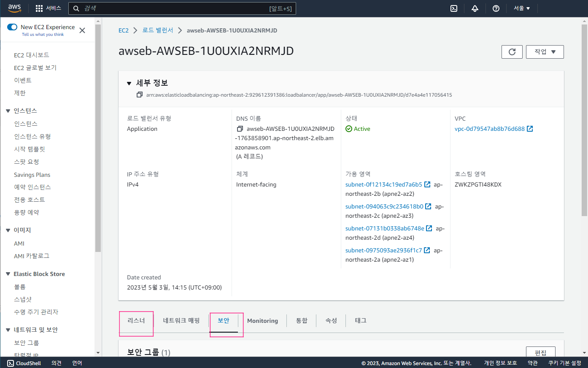
Task: Open 볼륨 in sidebar
Action: point(20,287)
